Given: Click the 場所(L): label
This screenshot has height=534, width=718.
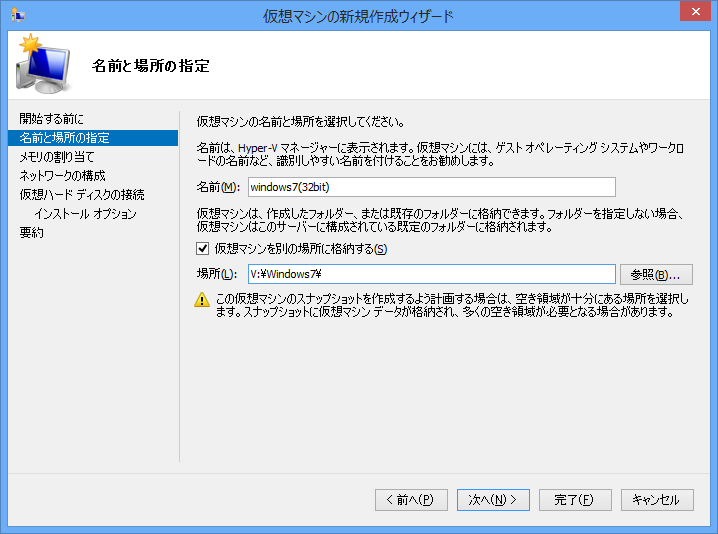Looking at the screenshot, I should (x=217, y=274).
